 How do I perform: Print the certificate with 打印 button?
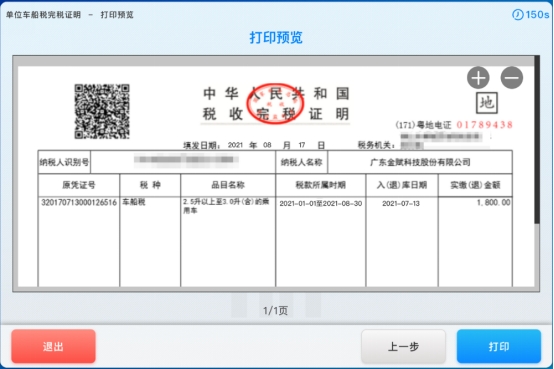coord(499,346)
